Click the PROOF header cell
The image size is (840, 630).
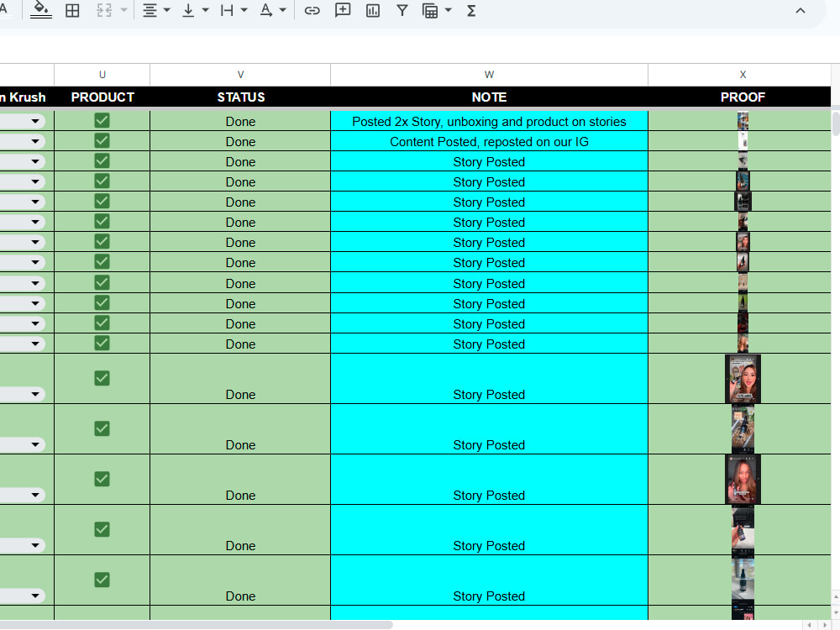[x=743, y=97]
